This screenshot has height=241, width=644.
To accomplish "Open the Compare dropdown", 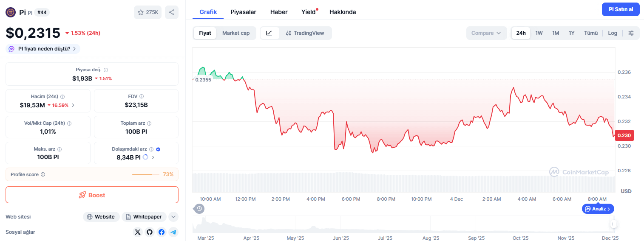I will pyautogui.click(x=486, y=33).
